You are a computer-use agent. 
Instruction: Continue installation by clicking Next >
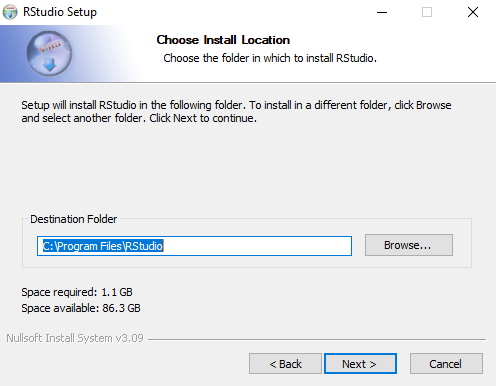(360, 364)
